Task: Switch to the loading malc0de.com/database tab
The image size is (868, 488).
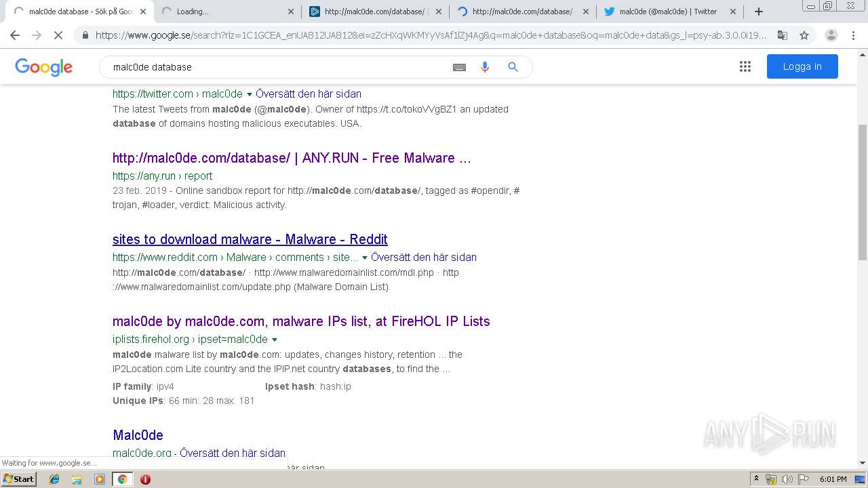Action: click(521, 12)
